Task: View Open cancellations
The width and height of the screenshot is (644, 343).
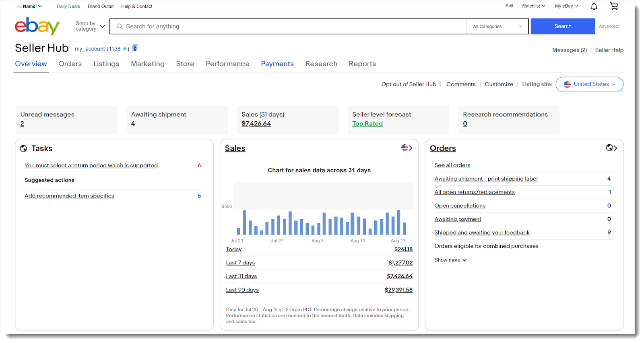Action: coord(460,206)
